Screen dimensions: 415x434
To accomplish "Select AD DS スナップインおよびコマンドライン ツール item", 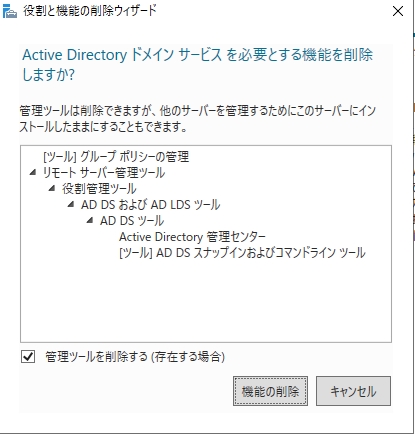I will [x=242, y=253].
